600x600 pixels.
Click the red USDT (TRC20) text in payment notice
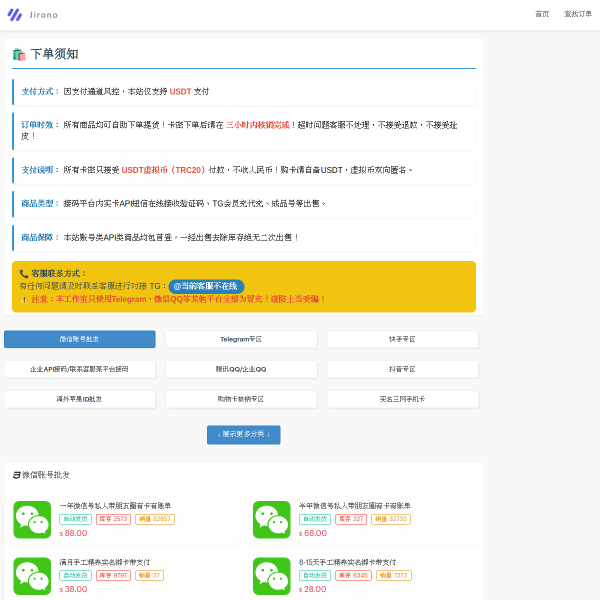pyautogui.click(x=163, y=170)
